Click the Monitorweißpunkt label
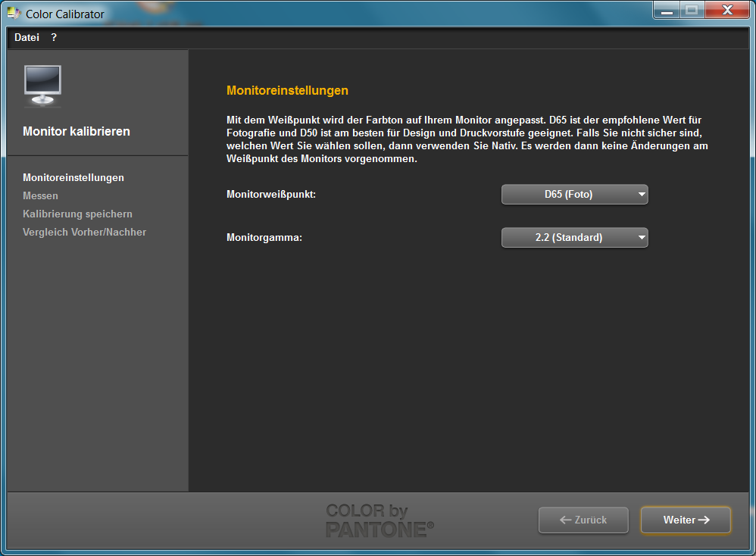756x556 pixels. click(x=271, y=195)
